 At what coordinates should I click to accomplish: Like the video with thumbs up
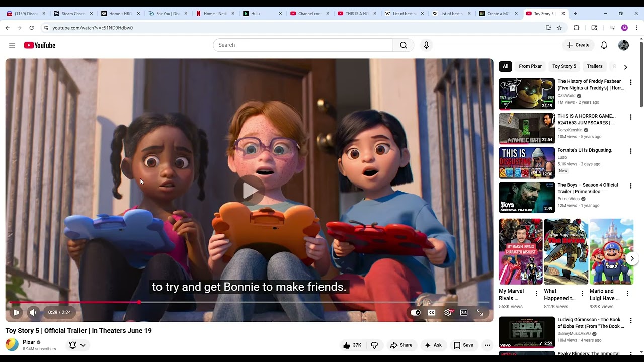click(x=352, y=345)
